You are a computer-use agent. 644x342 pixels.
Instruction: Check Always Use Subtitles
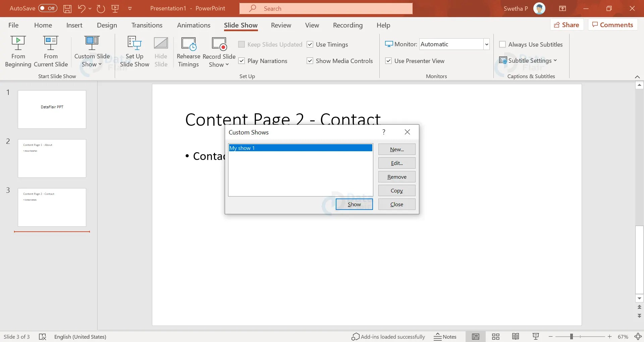tap(502, 44)
